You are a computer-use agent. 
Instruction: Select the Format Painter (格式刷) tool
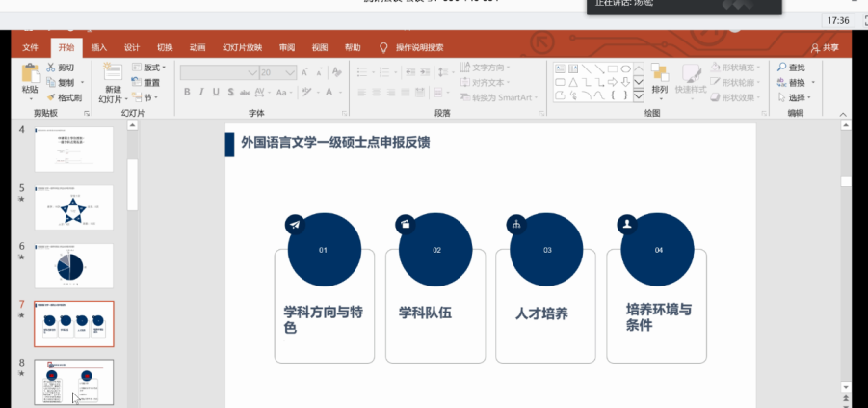[x=51, y=97]
